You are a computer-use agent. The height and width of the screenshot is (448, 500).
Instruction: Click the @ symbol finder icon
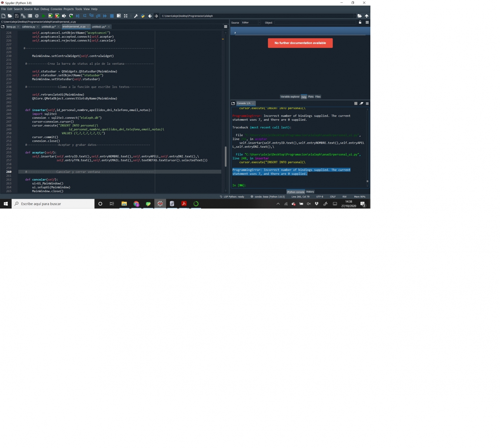37,16
